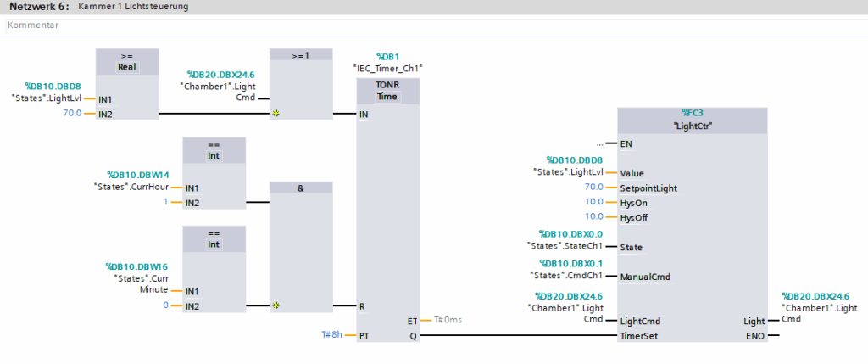Click the EN input placeholder dots on LightCtr
868x364 pixels.
coord(599,143)
